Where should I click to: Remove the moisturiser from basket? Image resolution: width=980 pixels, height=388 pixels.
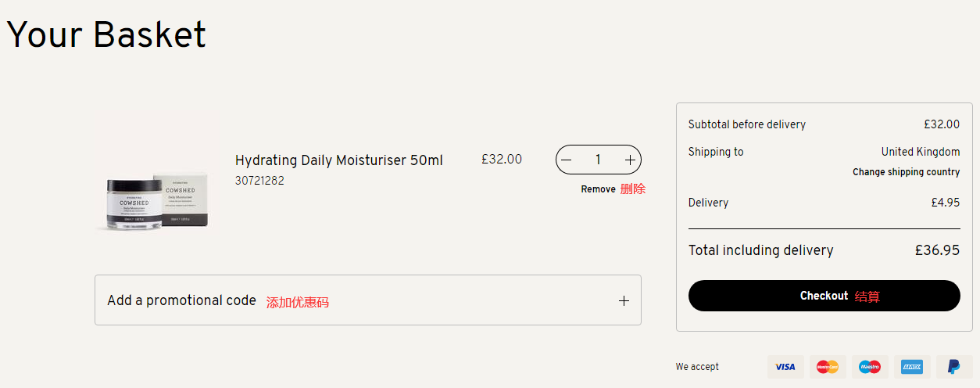click(x=598, y=189)
